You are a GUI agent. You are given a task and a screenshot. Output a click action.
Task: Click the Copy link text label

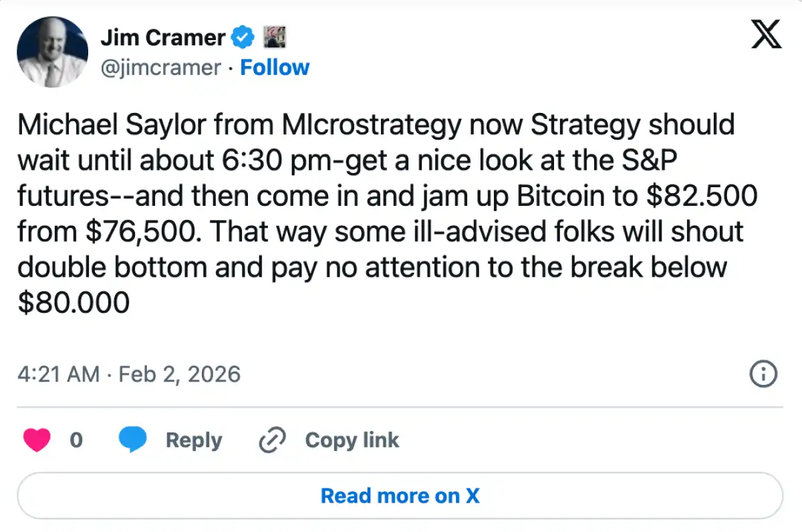tap(352, 440)
